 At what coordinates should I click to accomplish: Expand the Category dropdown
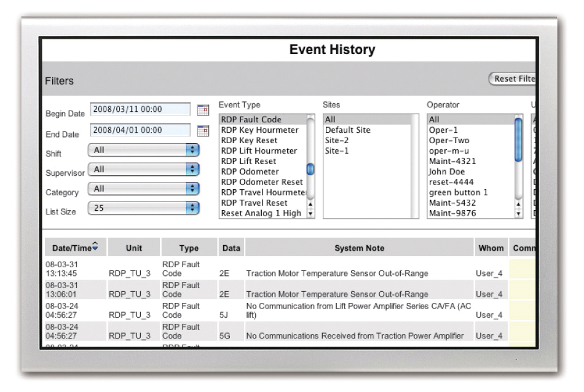(193, 189)
